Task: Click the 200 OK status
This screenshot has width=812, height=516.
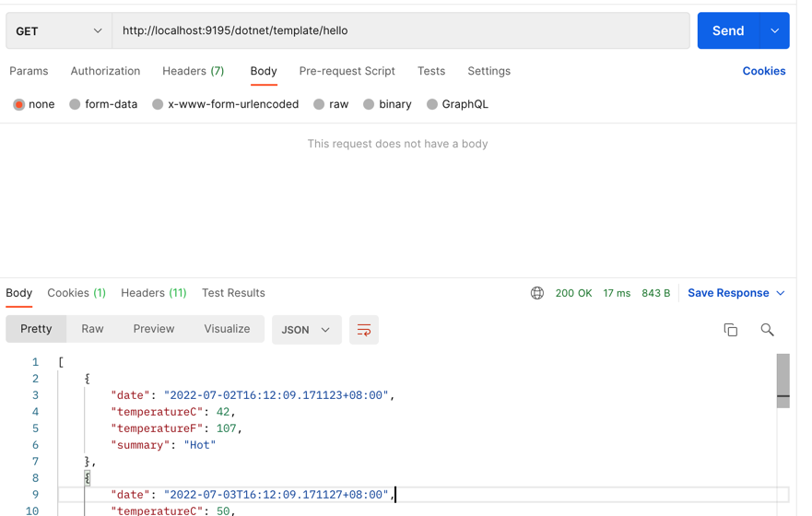Action: pyautogui.click(x=574, y=293)
